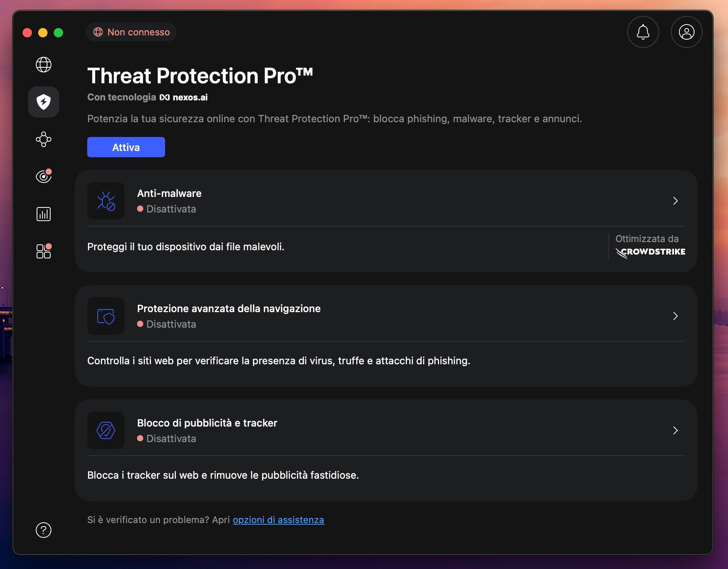Click Disattivata status under Protezione avanzata

167,324
